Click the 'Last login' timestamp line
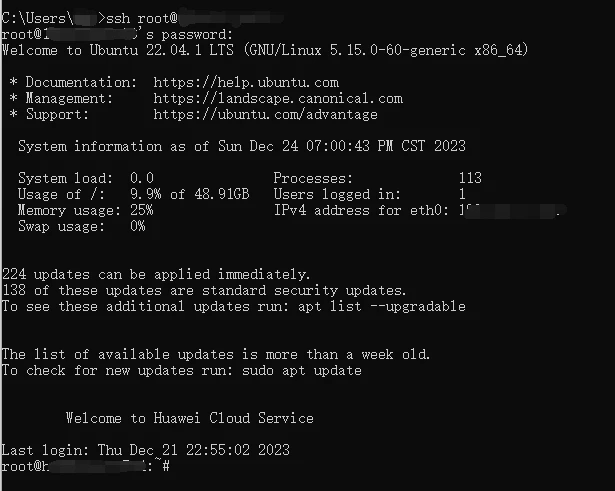The width and height of the screenshot is (615, 491). coord(146,450)
